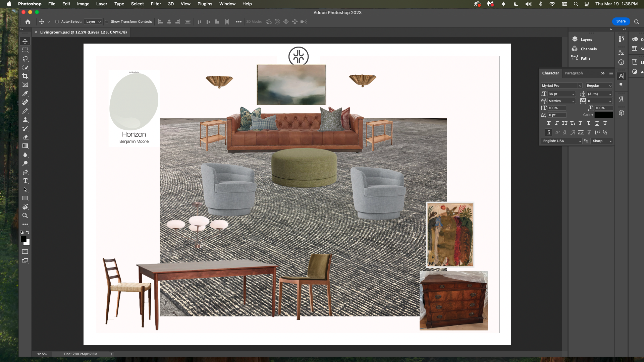This screenshot has width=644, height=362.
Task: Open the Sharp anti-aliasing dropdown
Action: tap(602, 141)
